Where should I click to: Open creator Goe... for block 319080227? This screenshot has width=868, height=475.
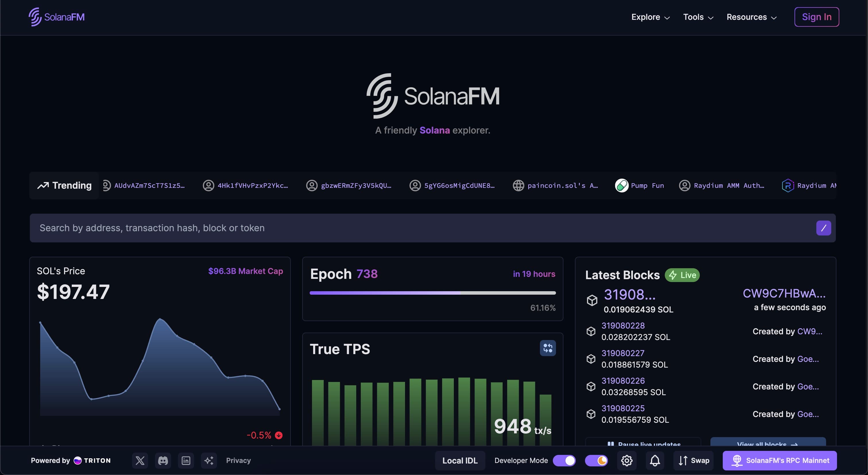(x=808, y=359)
